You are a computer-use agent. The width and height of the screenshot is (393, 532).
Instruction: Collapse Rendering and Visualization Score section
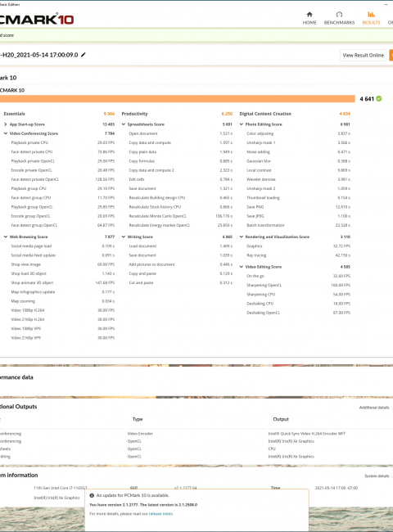pos(242,237)
